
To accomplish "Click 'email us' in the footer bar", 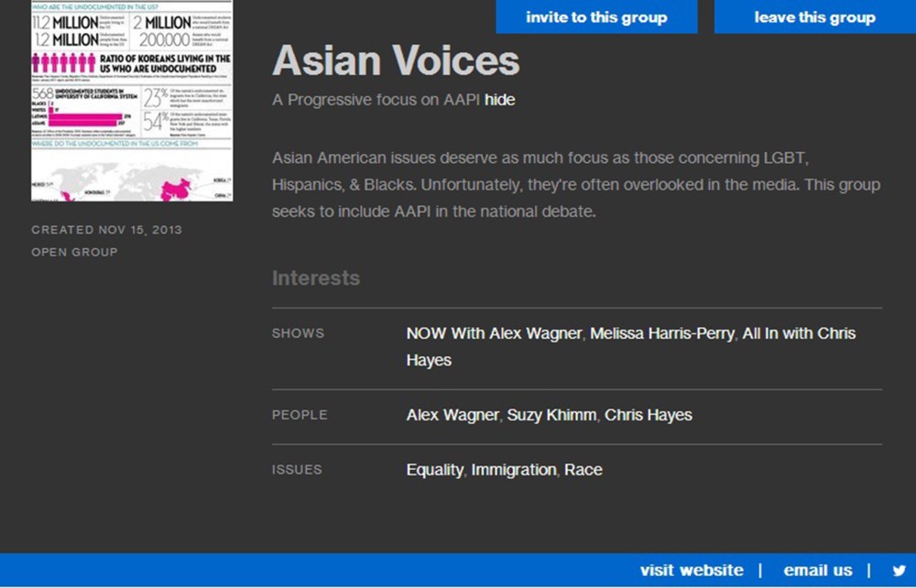I will (x=818, y=571).
